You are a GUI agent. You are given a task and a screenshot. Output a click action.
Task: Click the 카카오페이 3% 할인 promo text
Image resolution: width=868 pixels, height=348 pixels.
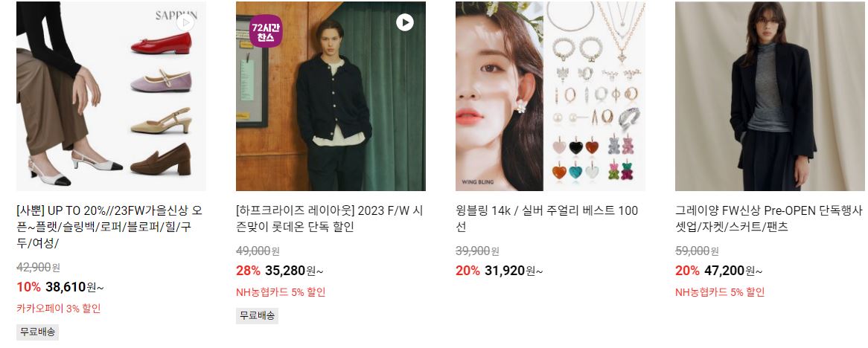[x=59, y=309]
